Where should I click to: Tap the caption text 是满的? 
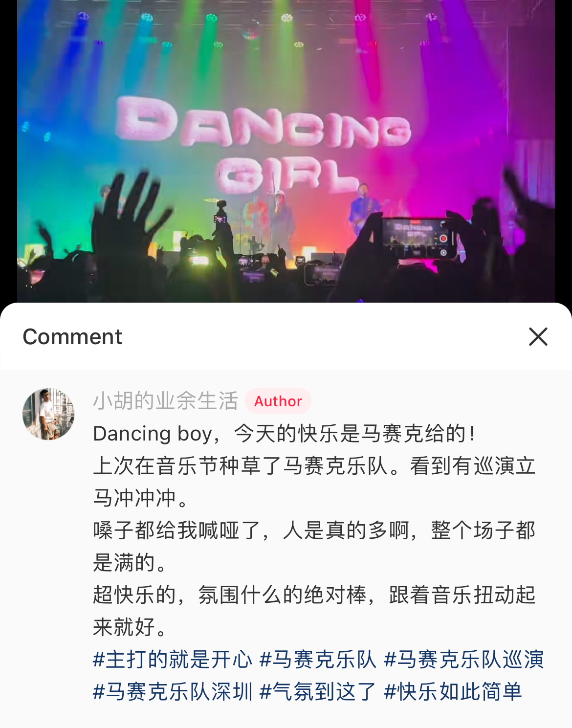click(x=130, y=562)
